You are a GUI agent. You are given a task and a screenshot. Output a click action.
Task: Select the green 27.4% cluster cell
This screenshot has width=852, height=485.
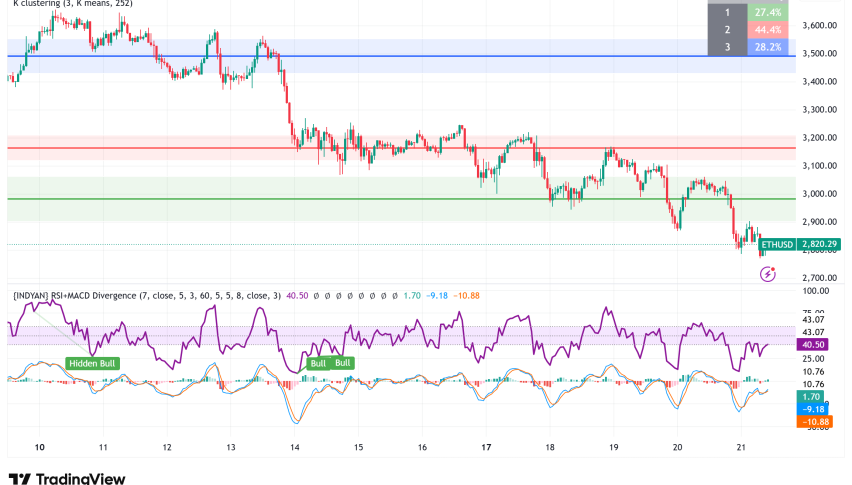[x=767, y=12]
